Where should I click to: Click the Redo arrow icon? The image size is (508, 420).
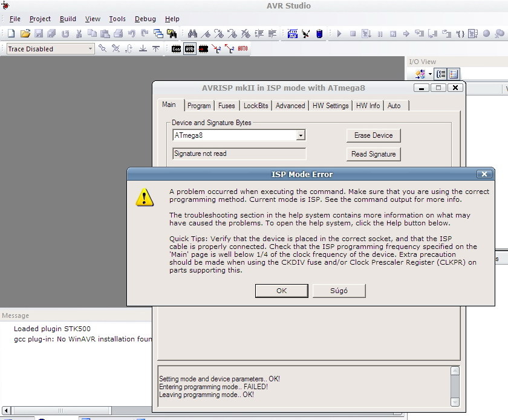(145, 33)
